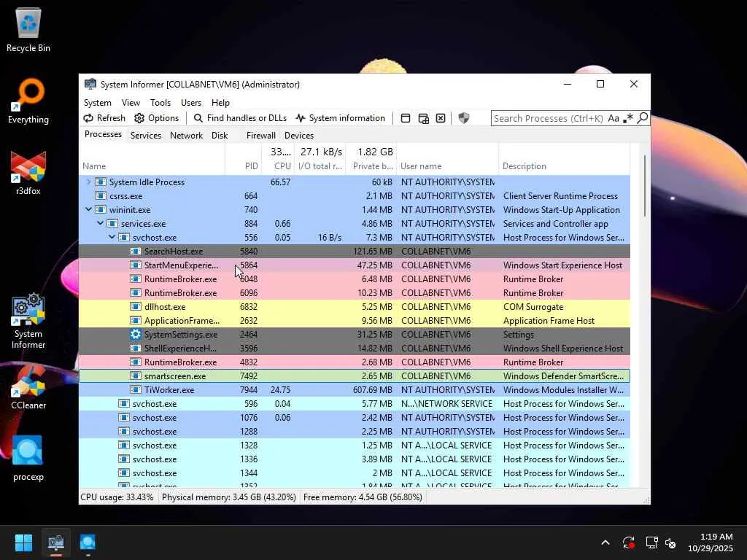
Task: Select the Processes tab
Action: [103, 134]
